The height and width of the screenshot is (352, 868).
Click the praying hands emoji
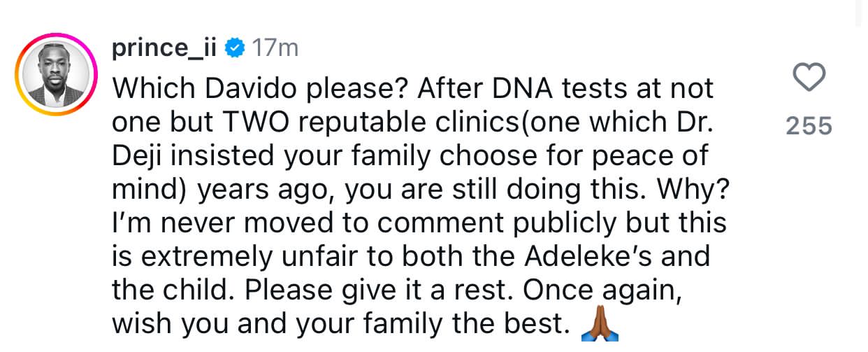click(600, 324)
